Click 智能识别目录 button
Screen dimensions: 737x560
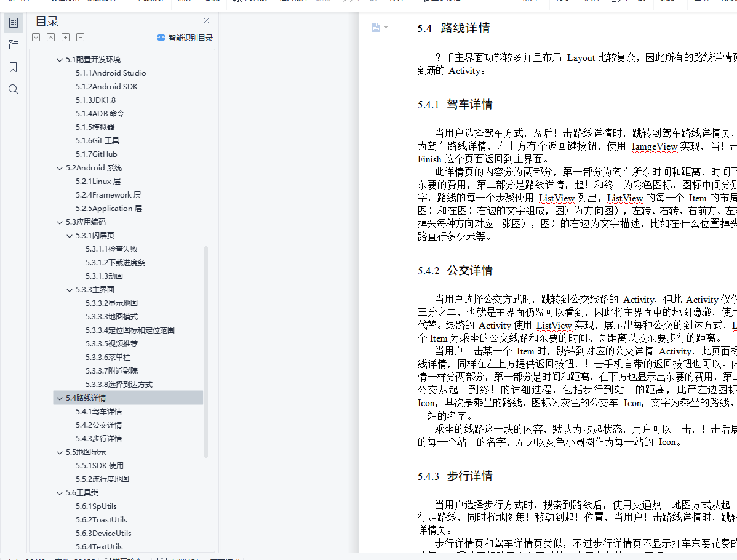coord(185,38)
